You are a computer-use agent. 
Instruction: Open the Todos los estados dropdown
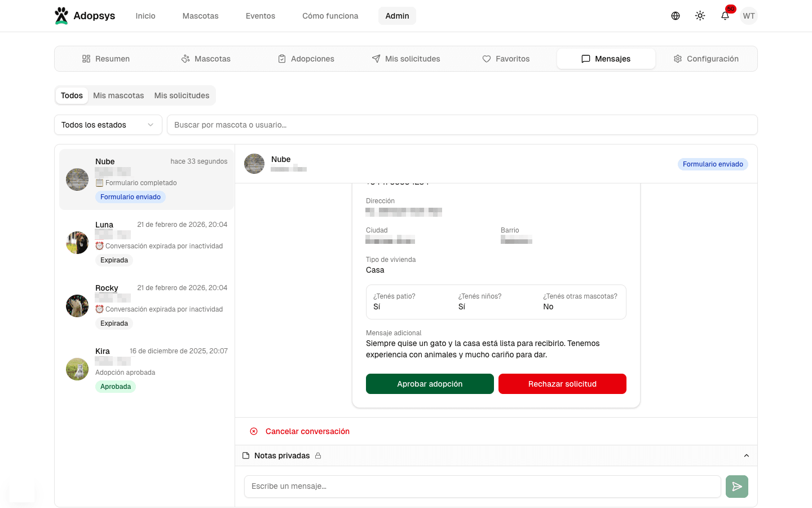click(x=108, y=125)
